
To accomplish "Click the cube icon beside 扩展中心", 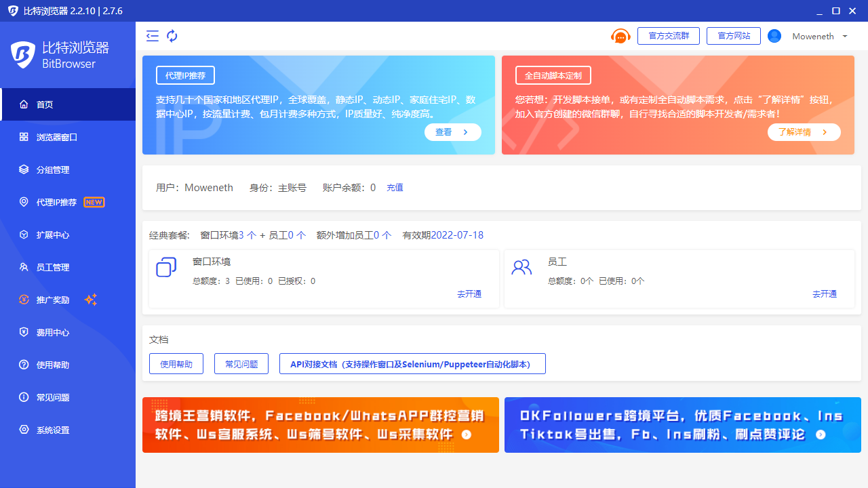I will [24, 235].
